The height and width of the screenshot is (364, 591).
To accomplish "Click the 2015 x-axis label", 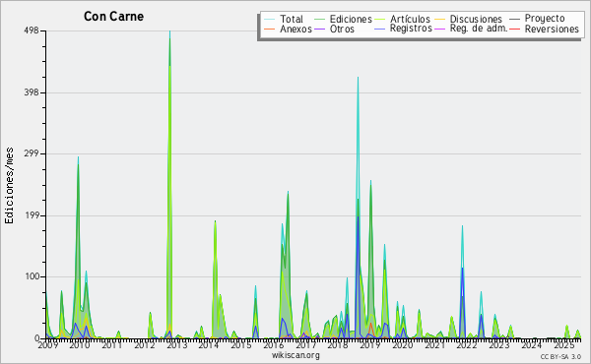I will (241, 345).
